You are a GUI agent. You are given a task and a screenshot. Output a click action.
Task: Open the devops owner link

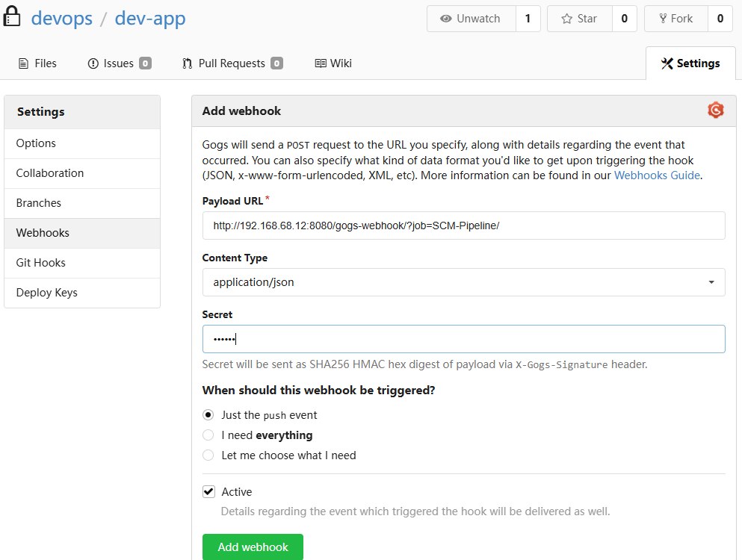click(62, 19)
